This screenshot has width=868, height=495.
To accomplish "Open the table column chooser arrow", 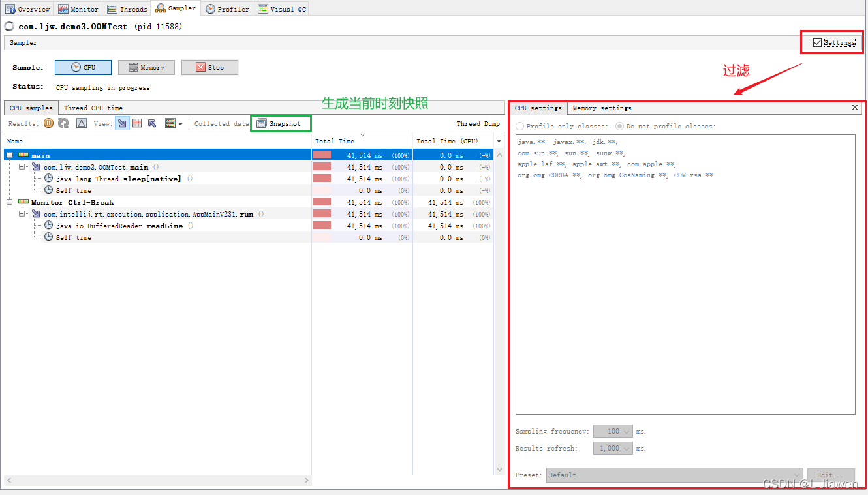I will point(499,141).
